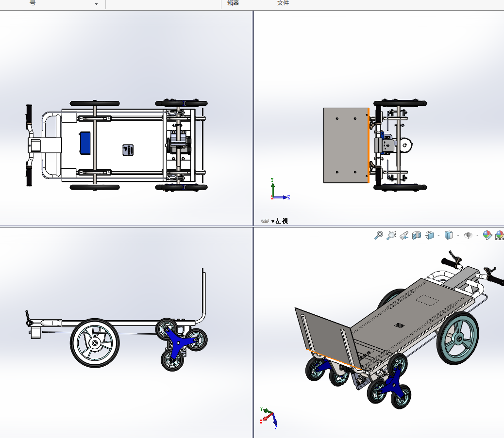This screenshot has height=438, width=504.
Task: Click the XYZ triad in the isometric viewport
Action: 269,418
